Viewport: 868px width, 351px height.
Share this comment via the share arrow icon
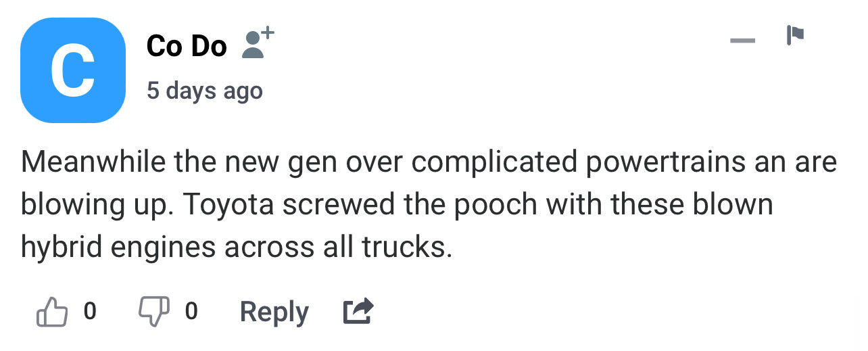tap(358, 311)
